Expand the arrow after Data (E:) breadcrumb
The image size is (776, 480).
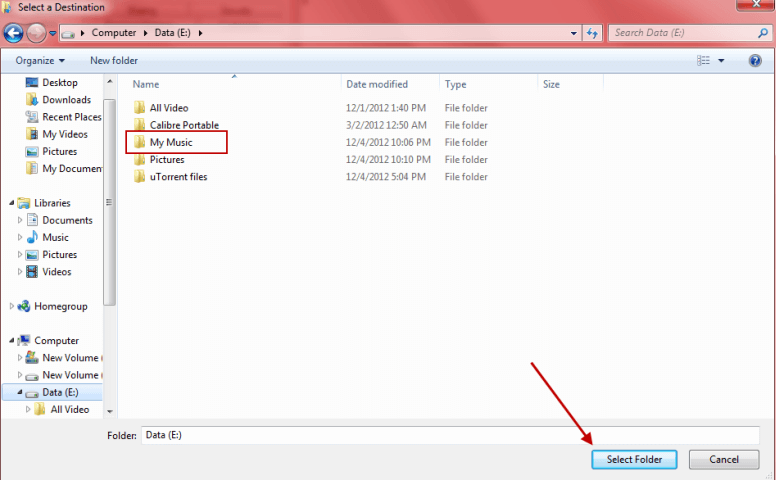200,33
